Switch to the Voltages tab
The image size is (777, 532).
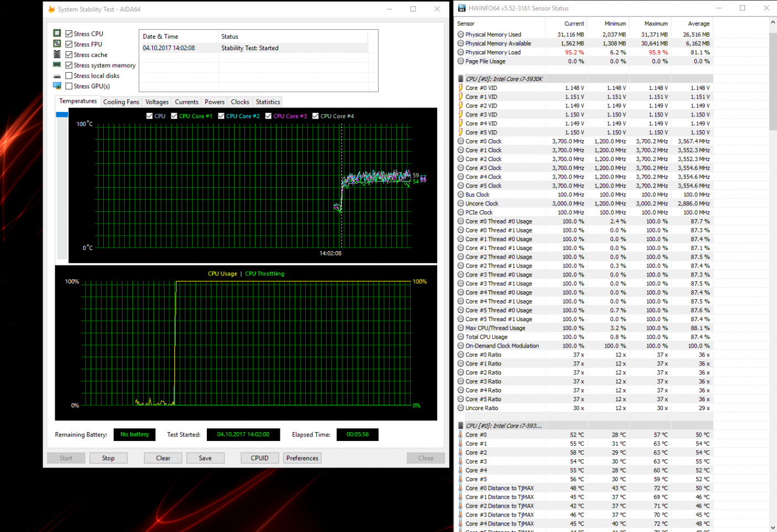(157, 102)
